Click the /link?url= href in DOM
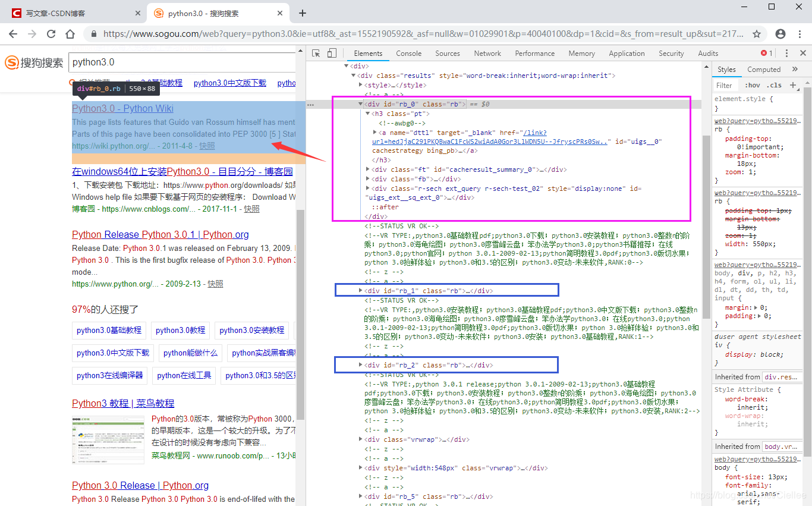Image resolution: width=812 pixels, height=506 pixels. [490, 137]
